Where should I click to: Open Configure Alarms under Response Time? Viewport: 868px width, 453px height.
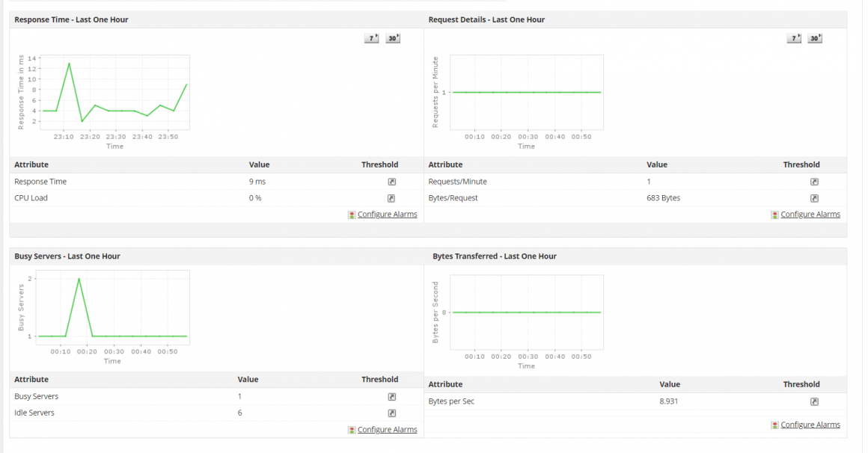tap(387, 215)
